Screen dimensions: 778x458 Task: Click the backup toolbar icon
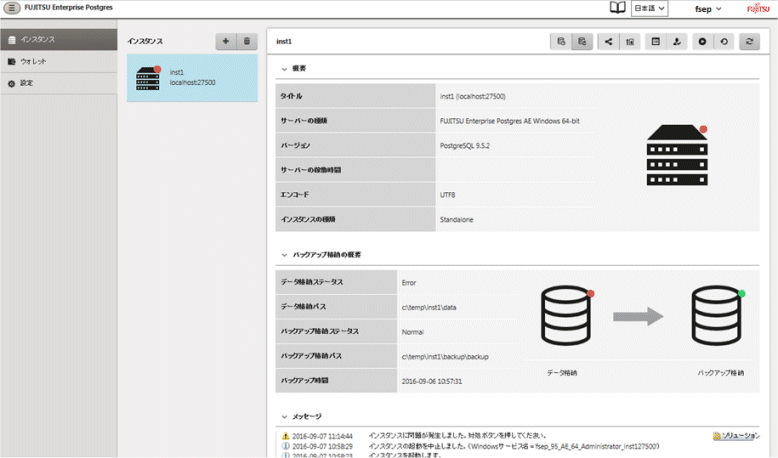click(x=561, y=42)
